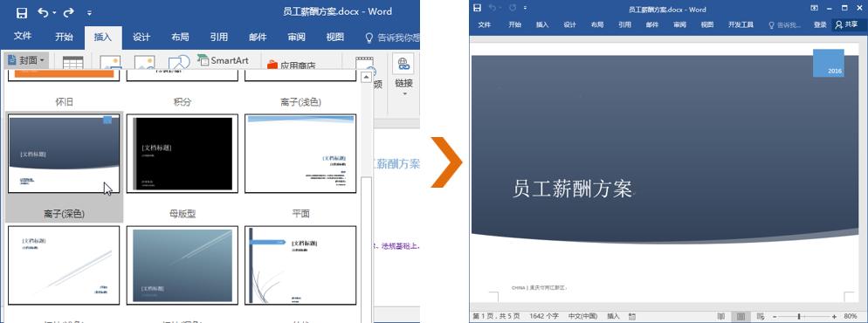Click the Undo arrow in left Word window
The image size is (868, 323).
43,12
